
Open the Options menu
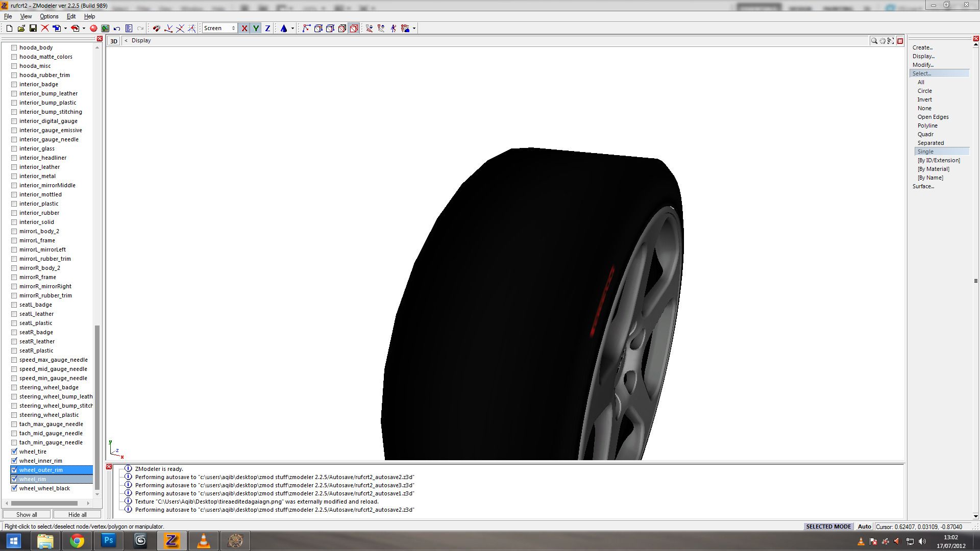pyautogui.click(x=49, y=16)
